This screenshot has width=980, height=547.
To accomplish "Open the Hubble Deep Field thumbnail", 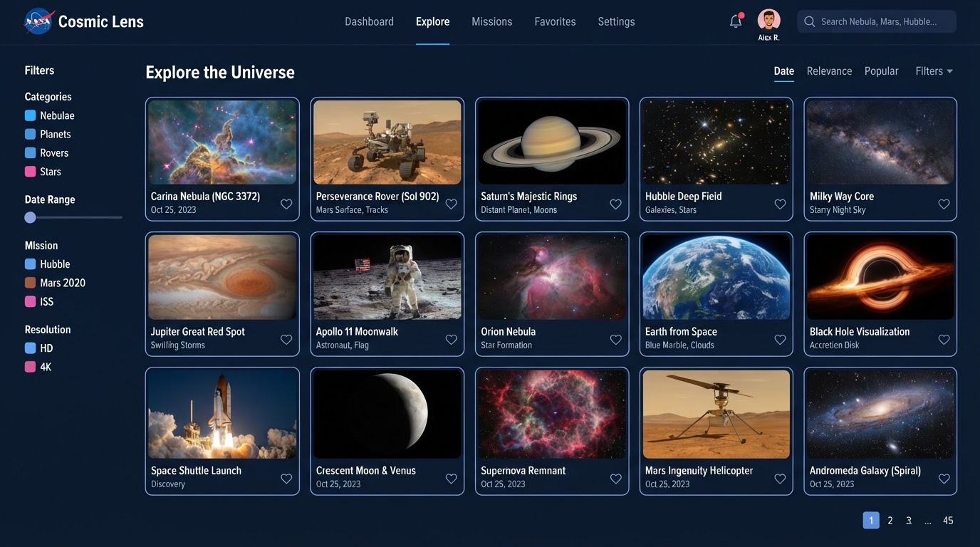I will (716, 142).
